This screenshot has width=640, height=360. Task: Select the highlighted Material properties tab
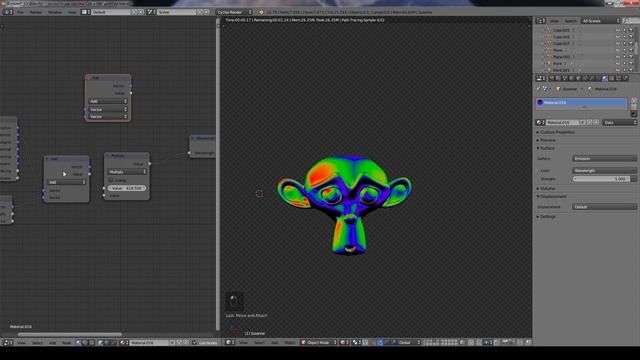pos(605,78)
